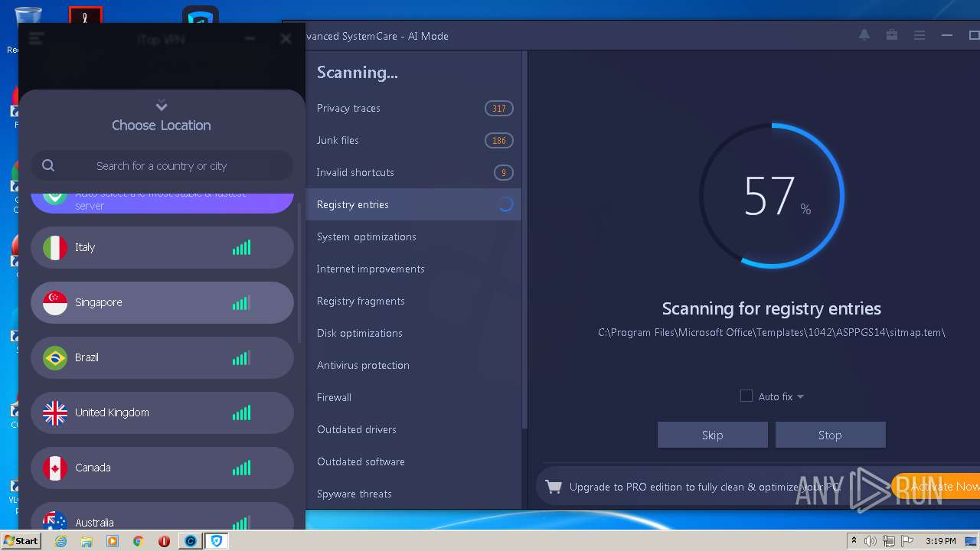Select Disk optimizations in the scan list

click(413, 333)
